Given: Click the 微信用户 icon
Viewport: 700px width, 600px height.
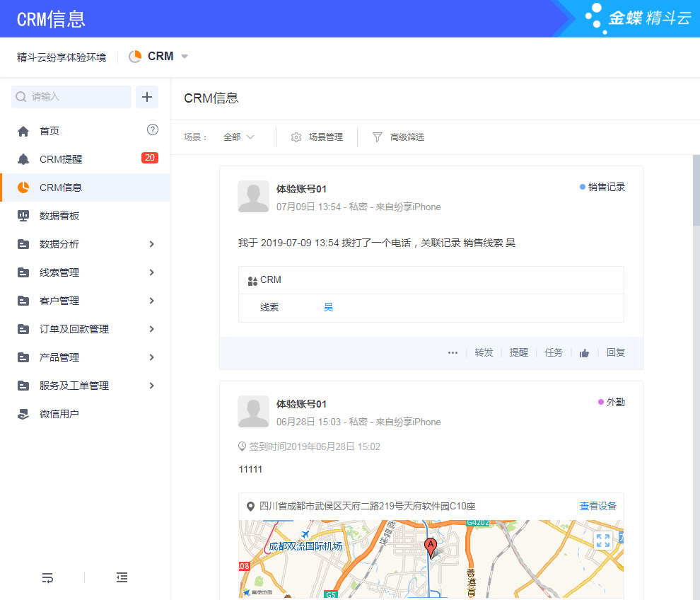Looking at the screenshot, I should tap(23, 414).
